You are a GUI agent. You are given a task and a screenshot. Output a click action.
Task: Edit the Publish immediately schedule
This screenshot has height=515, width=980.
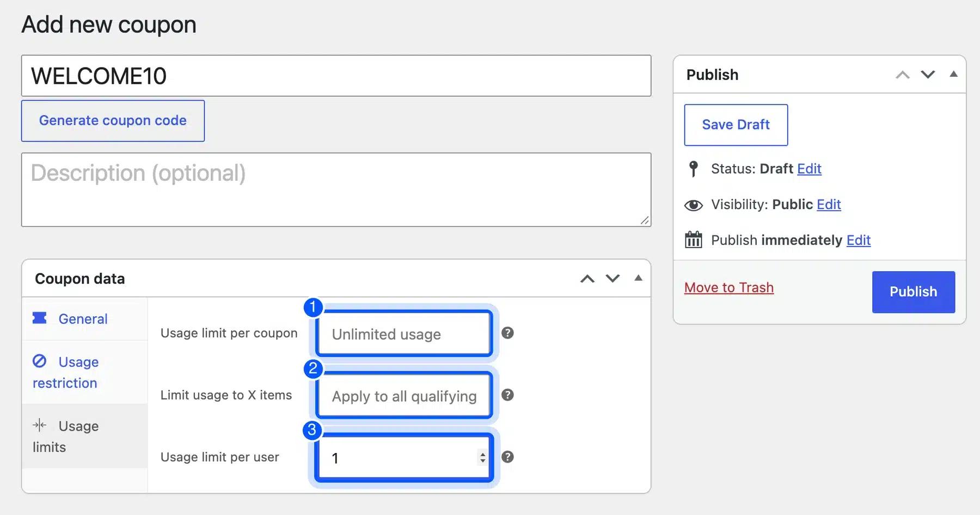pyautogui.click(x=859, y=240)
